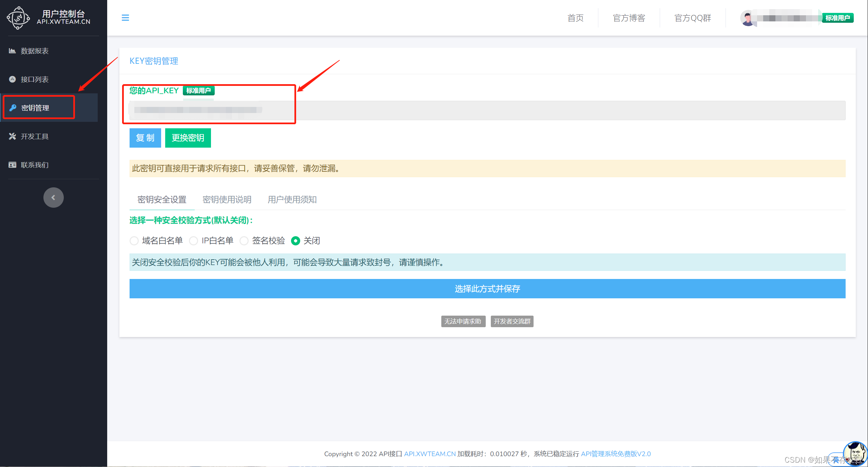Open the 官方博客 header link
The height and width of the screenshot is (467, 868).
pyautogui.click(x=629, y=18)
